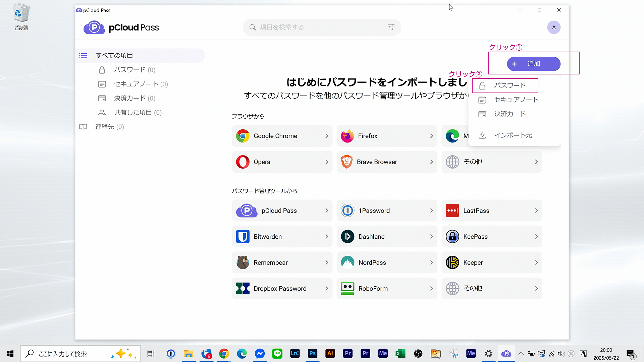Open Photoshop from the taskbar
The height and width of the screenshot is (362, 644).
click(x=312, y=353)
